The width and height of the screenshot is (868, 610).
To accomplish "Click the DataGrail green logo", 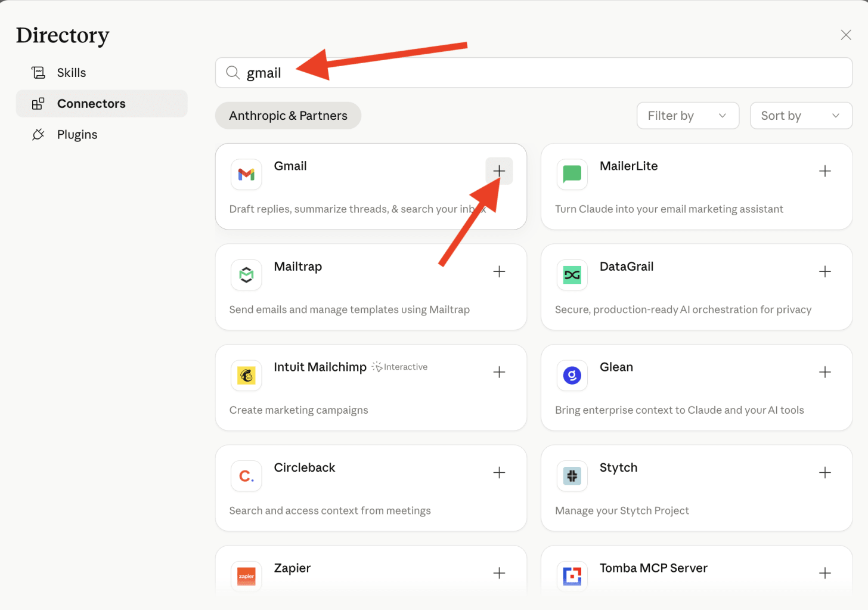I will coord(572,275).
